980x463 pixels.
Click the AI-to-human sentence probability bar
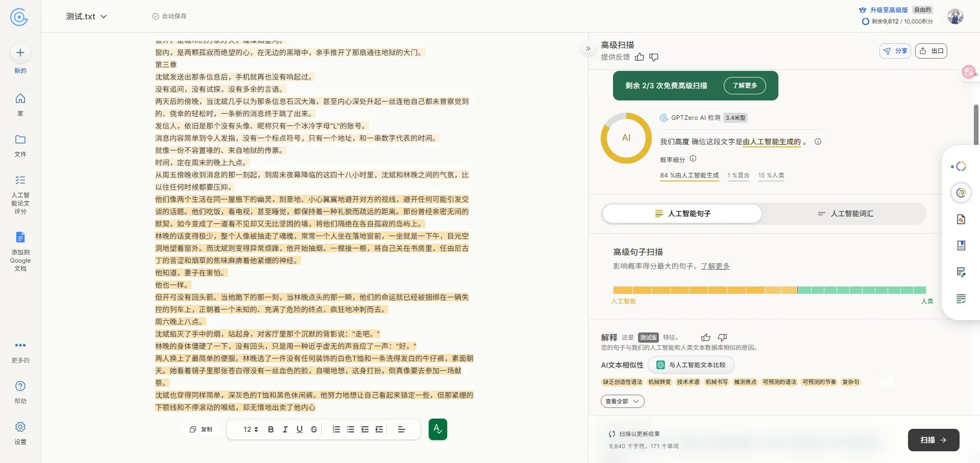point(769,290)
